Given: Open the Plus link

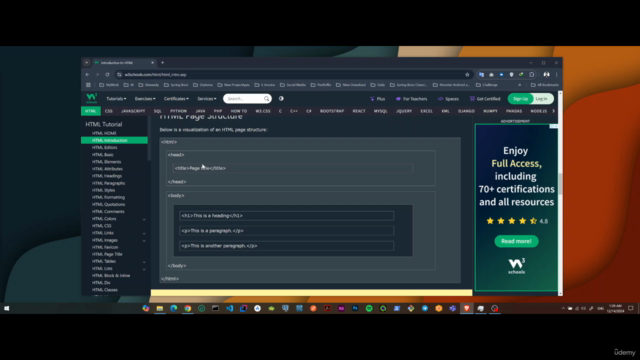Looking at the screenshot, I should click(x=378, y=99).
